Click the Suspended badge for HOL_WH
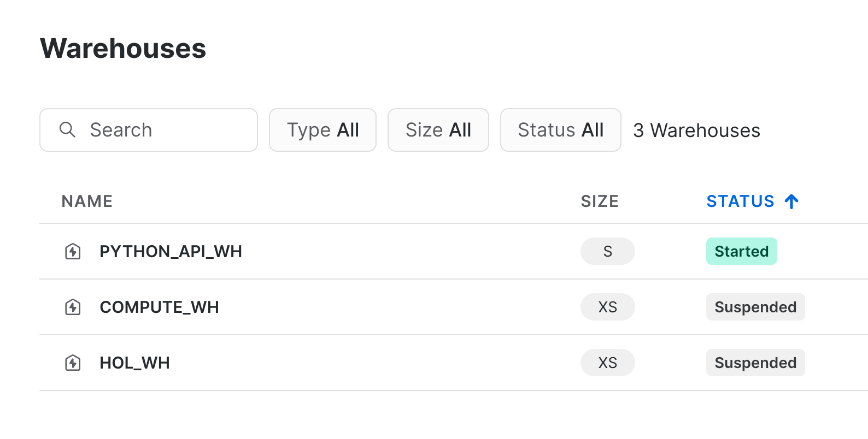868x439 pixels. (755, 363)
